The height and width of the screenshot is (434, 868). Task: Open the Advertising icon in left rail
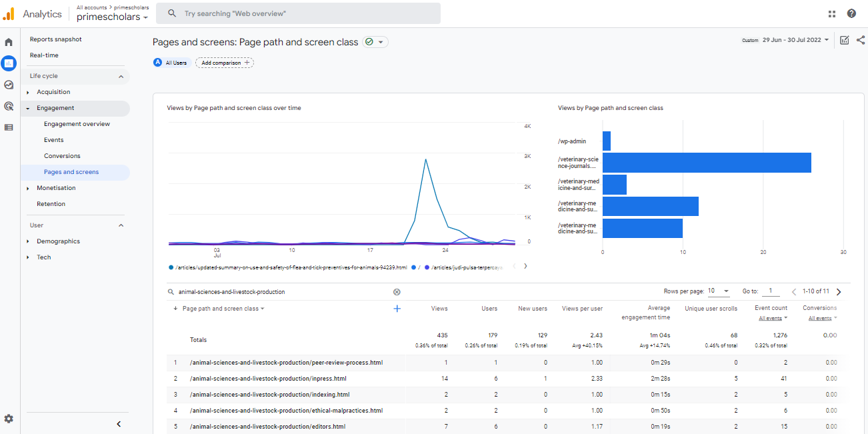[x=9, y=106]
